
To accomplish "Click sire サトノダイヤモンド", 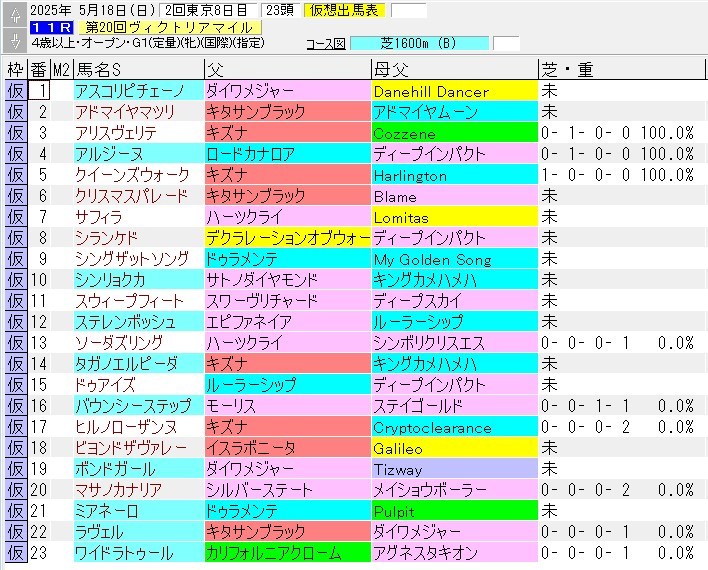I will (288, 280).
